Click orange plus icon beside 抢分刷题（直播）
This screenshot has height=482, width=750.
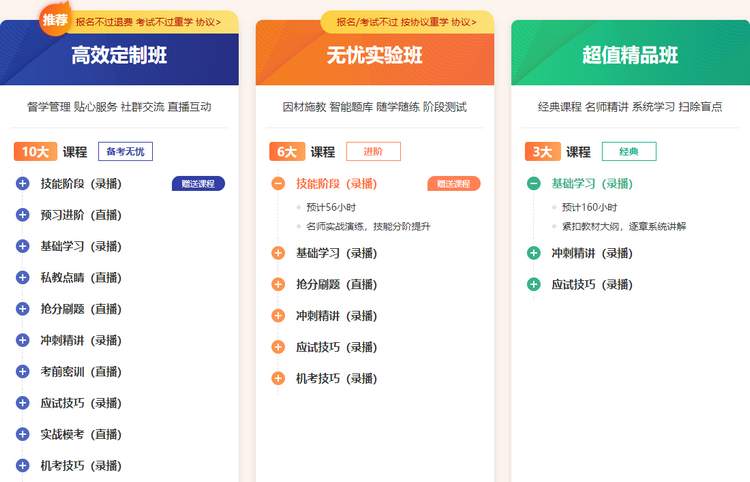tap(278, 284)
